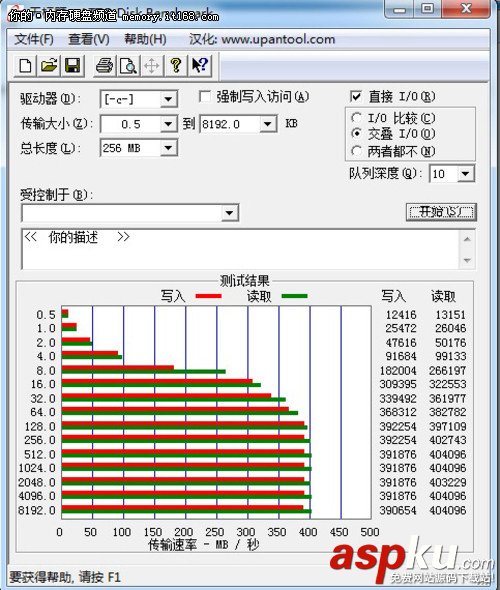Screen dimensions: 500x590
Task: Click the read value 403229
Action: [447, 482]
